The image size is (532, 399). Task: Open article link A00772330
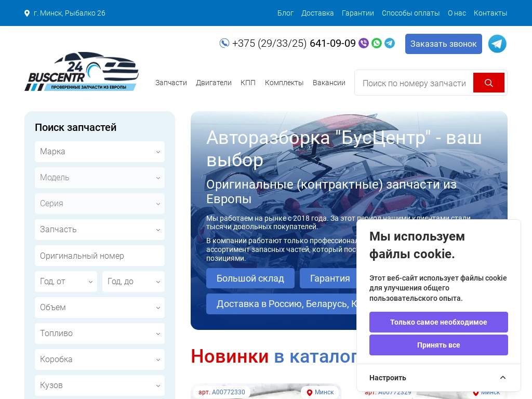(x=228, y=392)
